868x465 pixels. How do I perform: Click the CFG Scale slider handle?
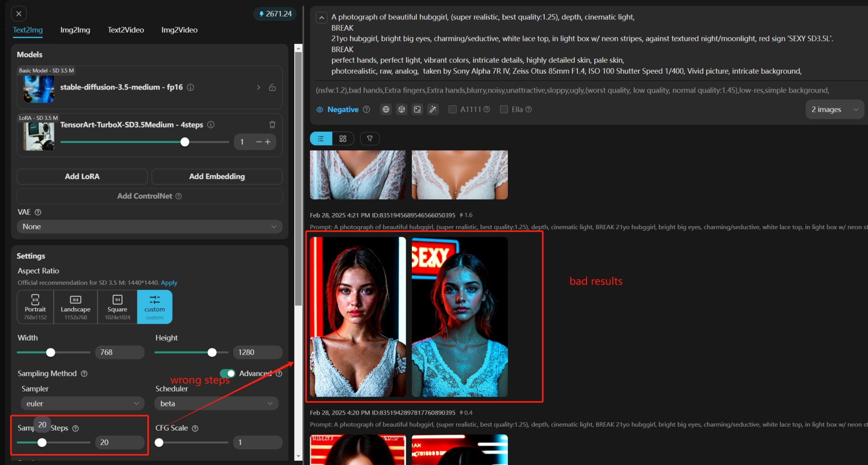[x=159, y=442]
